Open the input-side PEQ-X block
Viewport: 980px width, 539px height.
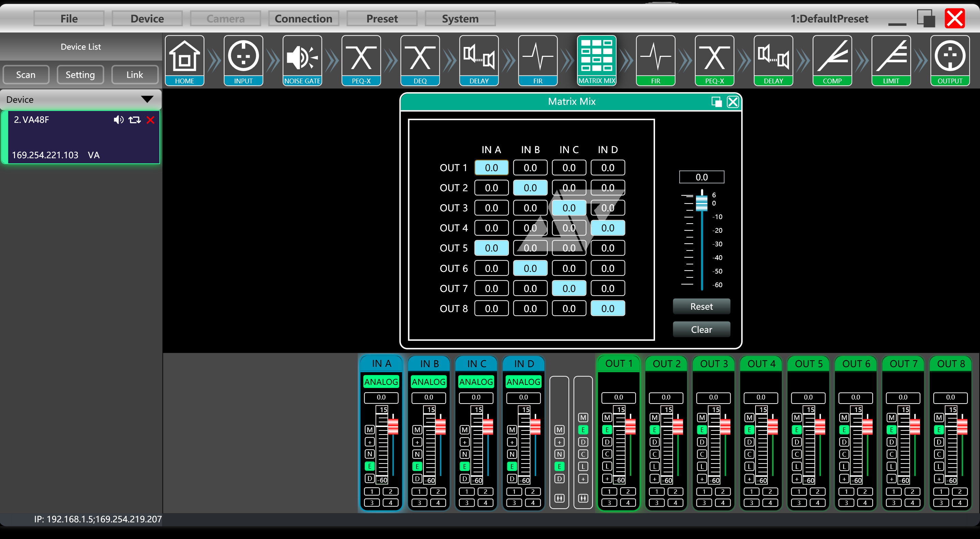pos(361,60)
